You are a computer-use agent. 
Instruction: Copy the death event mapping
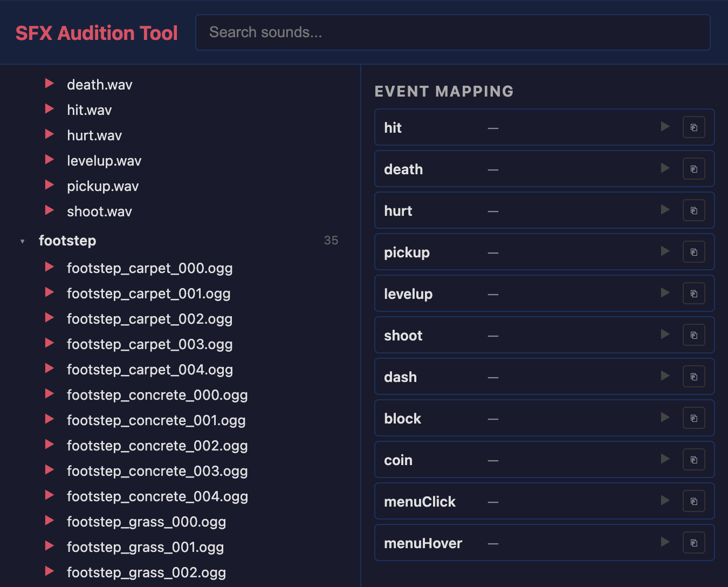(693, 169)
